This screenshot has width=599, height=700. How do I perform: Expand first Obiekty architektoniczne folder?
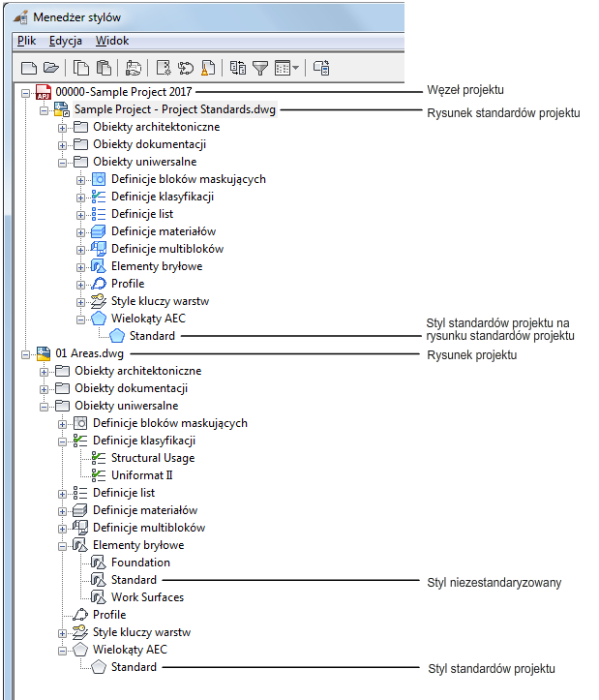click(62, 128)
